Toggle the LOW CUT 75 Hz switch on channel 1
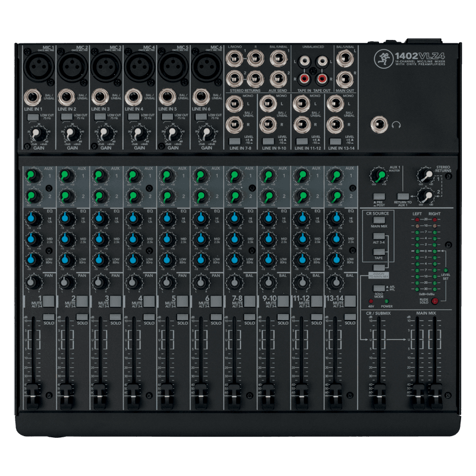The image size is (476, 476). 33,117
